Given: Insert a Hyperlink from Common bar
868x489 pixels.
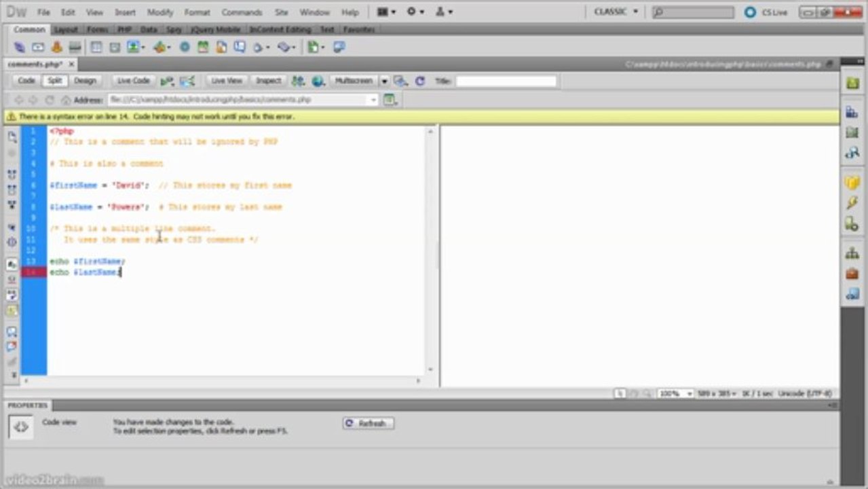Looking at the screenshot, I should point(19,48).
